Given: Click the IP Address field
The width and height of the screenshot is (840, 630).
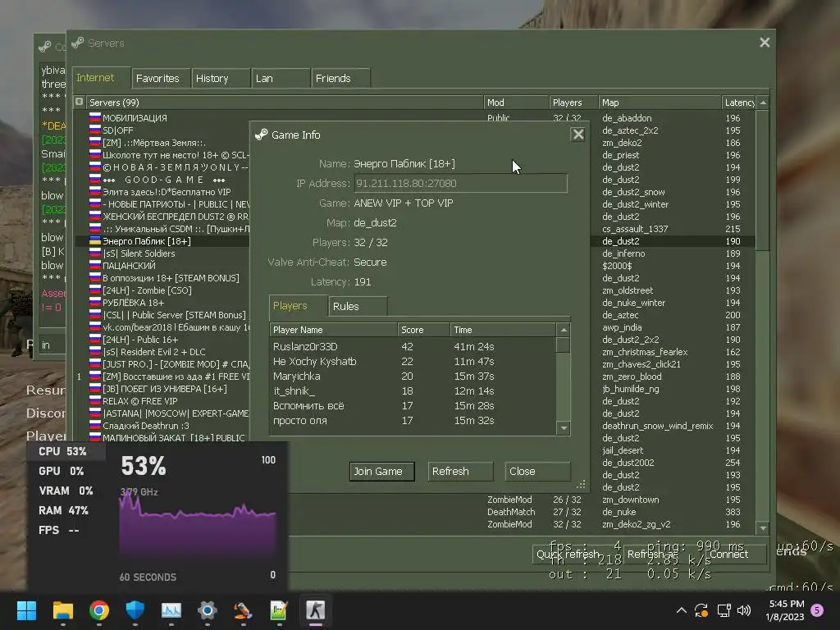Looking at the screenshot, I should coord(460,183).
